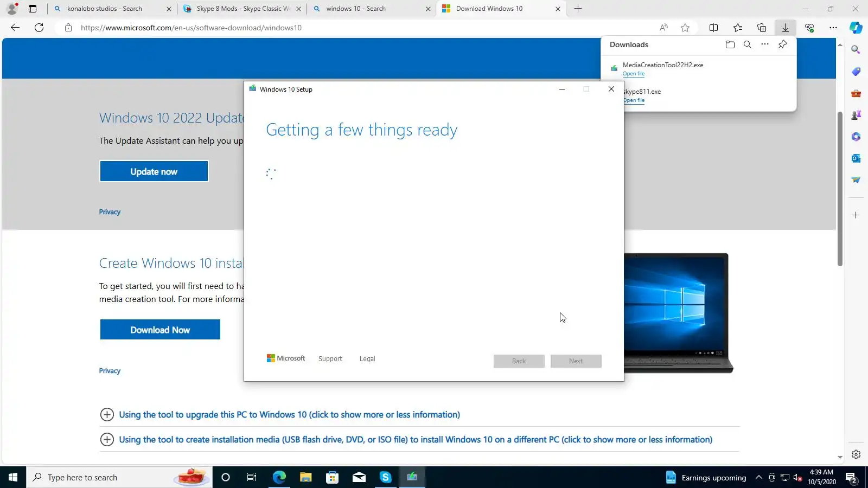The height and width of the screenshot is (488, 868).
Task: Click the address bar URL field
Action: [x=358, y=28]
